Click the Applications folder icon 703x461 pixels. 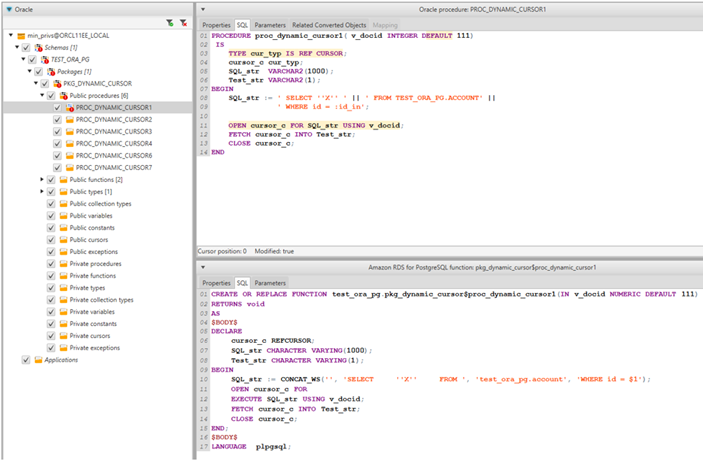coord(38,359)
